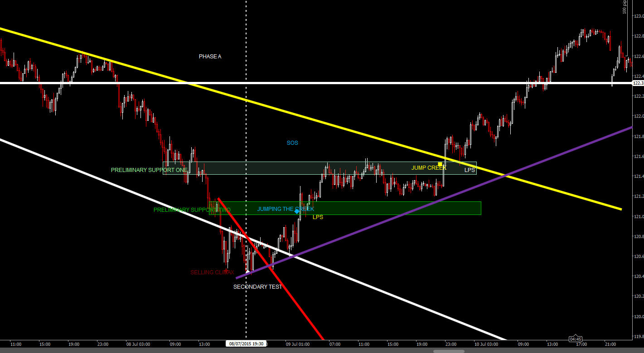Screen dimensions: 644x353
Task: Select the upper yellow descending trendline
Action: (x=310, y=119)
